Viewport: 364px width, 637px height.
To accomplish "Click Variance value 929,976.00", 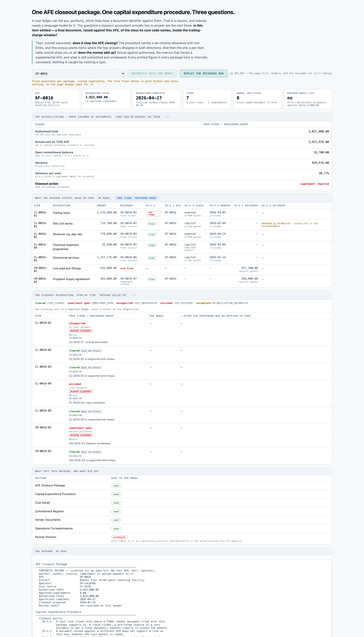I will [320, 163].
